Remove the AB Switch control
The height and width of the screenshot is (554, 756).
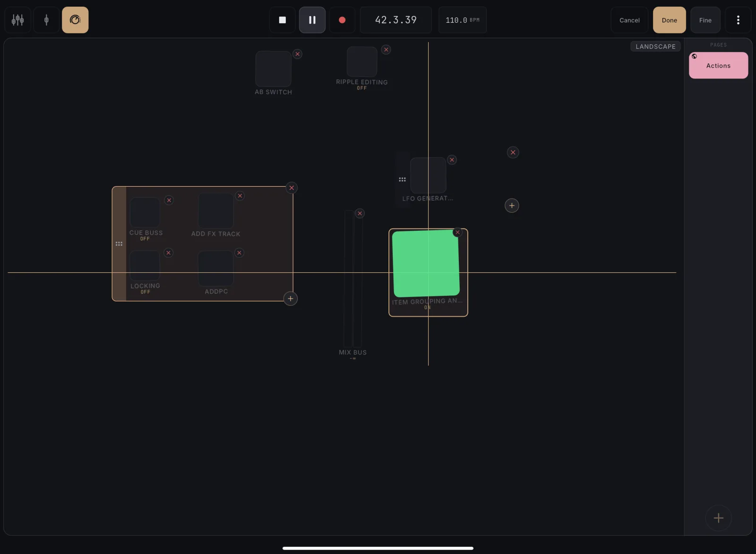point(298,54)
